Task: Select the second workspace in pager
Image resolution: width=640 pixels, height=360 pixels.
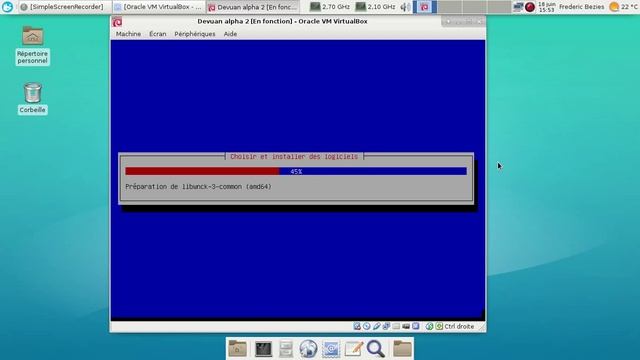Action: point(449,7)
